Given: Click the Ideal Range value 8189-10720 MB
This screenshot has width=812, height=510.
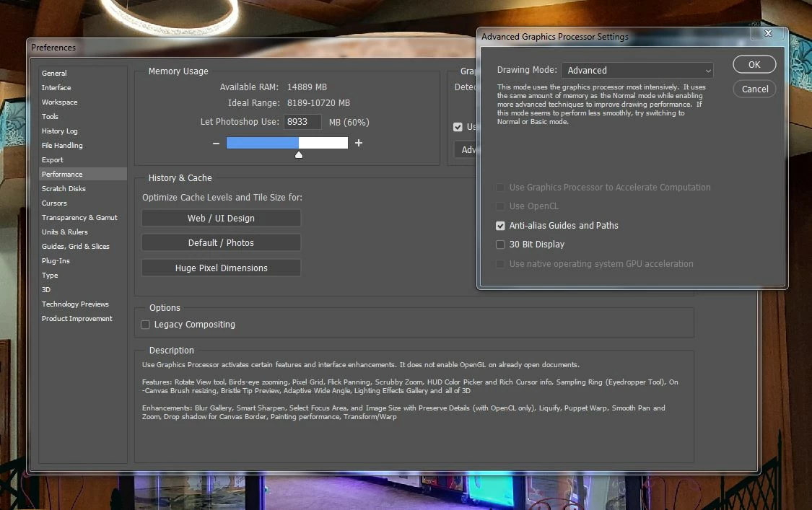Looking at the screenshot, I should (318, 103).
